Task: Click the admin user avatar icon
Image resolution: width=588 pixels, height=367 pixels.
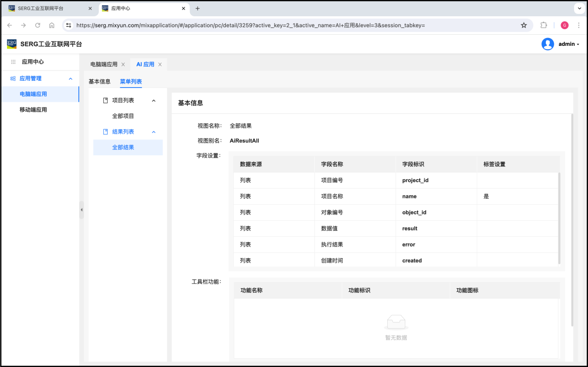Action: coord(548,44)
